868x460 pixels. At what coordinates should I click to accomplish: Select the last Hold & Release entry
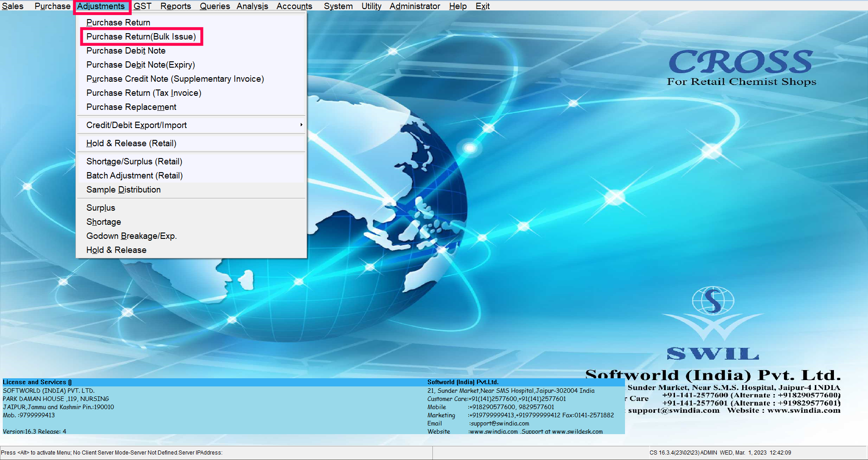coord(191,250)
